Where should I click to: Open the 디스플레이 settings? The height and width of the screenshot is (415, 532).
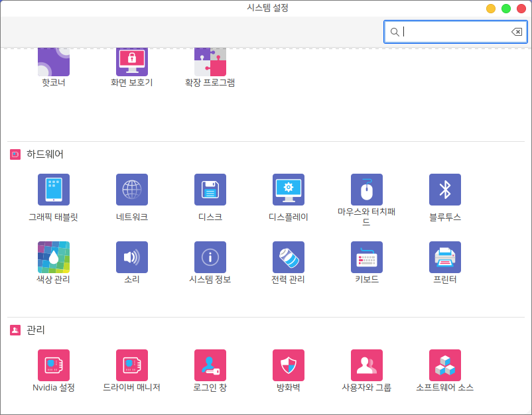[x=289, y=190]
